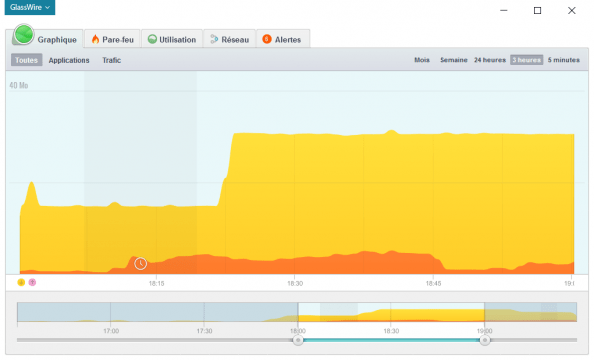Open the GlassWire dropdown menu
594x360 pixels.
click(x=30, y=7)
